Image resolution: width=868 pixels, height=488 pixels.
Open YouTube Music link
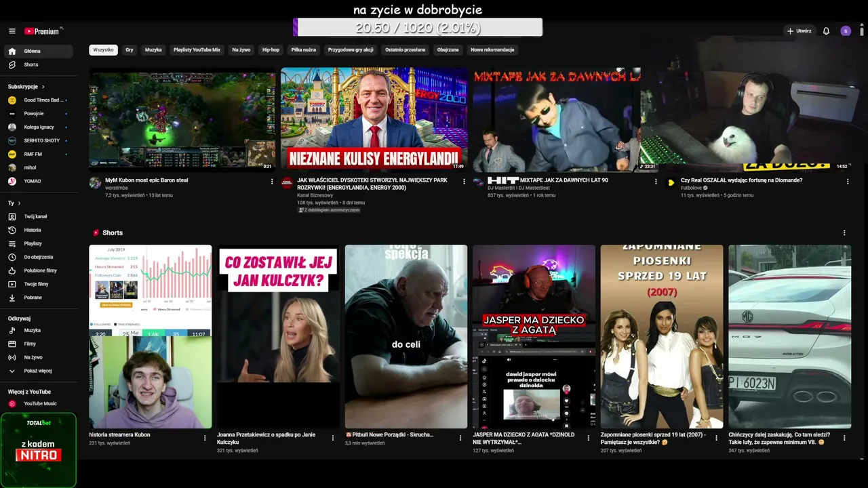pyautogui.click(x=39, y=404)
